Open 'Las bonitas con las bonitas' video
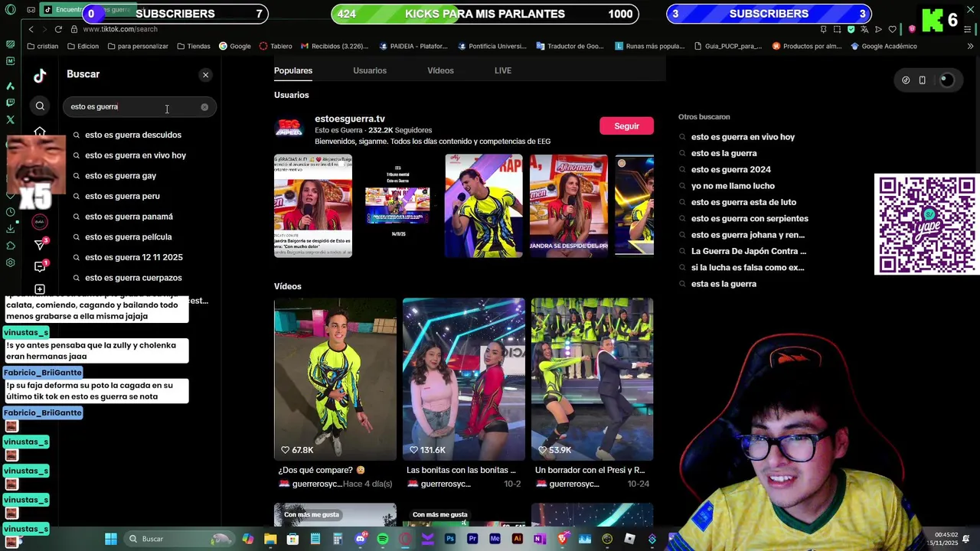 [x=464, y=379]
